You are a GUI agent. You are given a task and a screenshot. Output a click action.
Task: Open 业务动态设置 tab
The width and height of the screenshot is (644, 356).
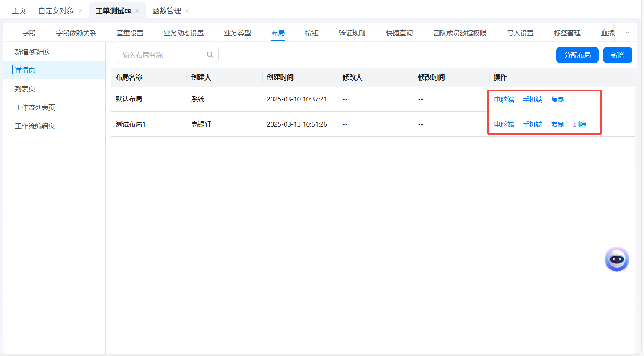184,33
